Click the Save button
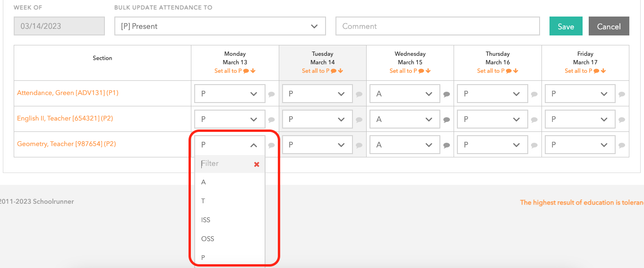Screen dimensions: 644x268 coord(566,26)
